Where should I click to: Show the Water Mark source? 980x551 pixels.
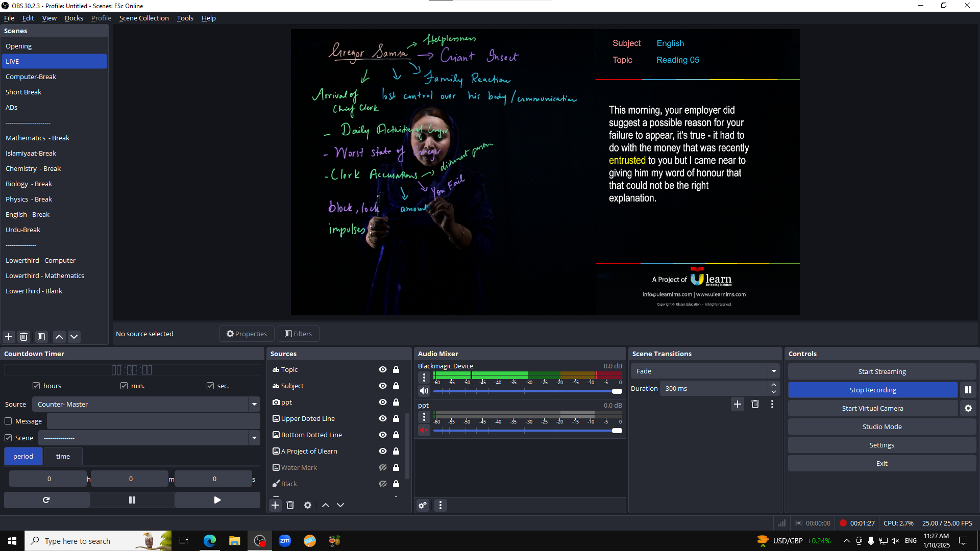pyautogui.click(x=383, y=467)
